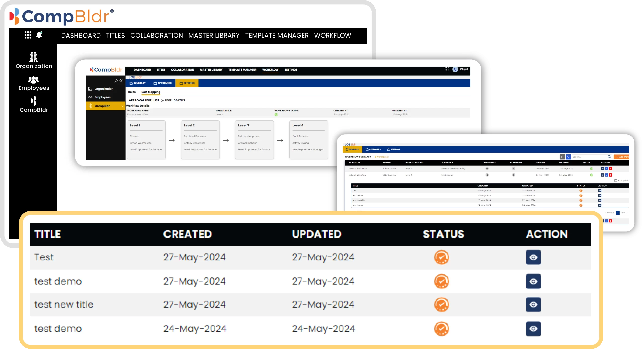Screen dimensions: 644x349
Task: Pin the sidebar in the Role Mapping window
Action: click(116, 81)
